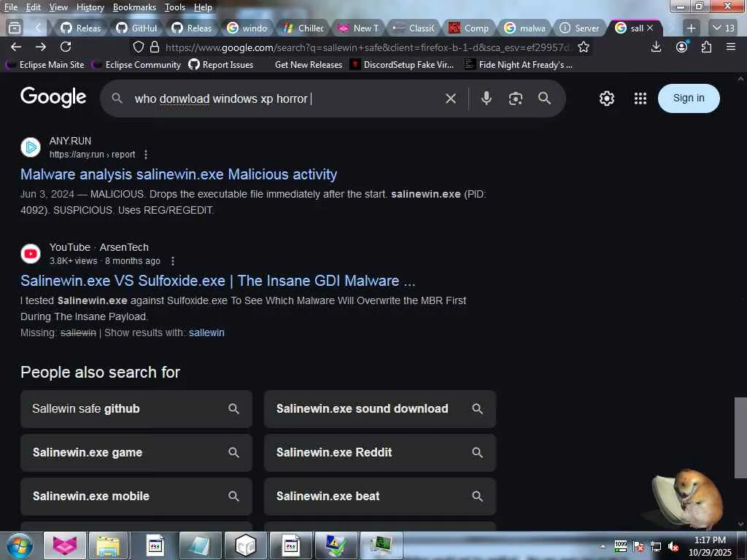Submit the search with the magnifier button
The width and height of the screenshot is (747, 560).
click(x=544, y=98)
